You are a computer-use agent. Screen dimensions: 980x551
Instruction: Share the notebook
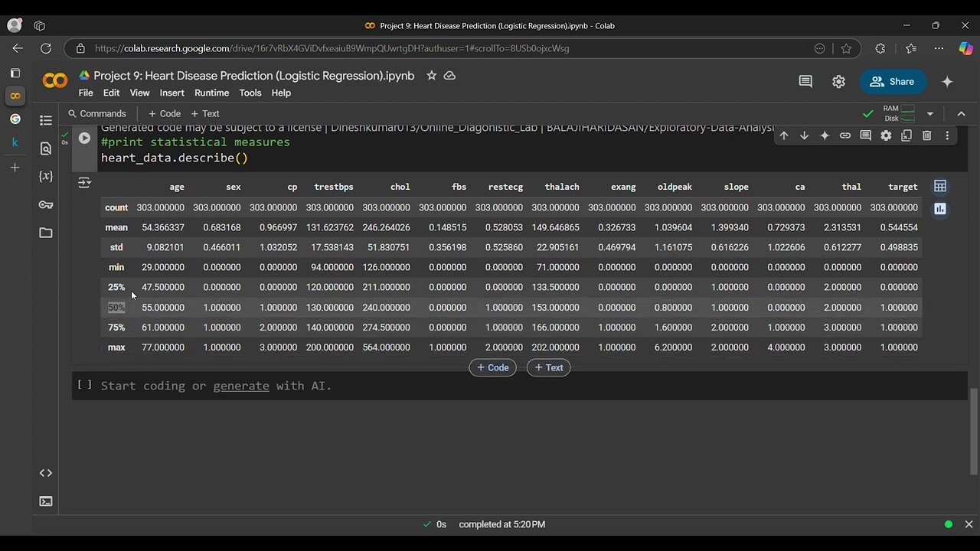tap(893, 81)
